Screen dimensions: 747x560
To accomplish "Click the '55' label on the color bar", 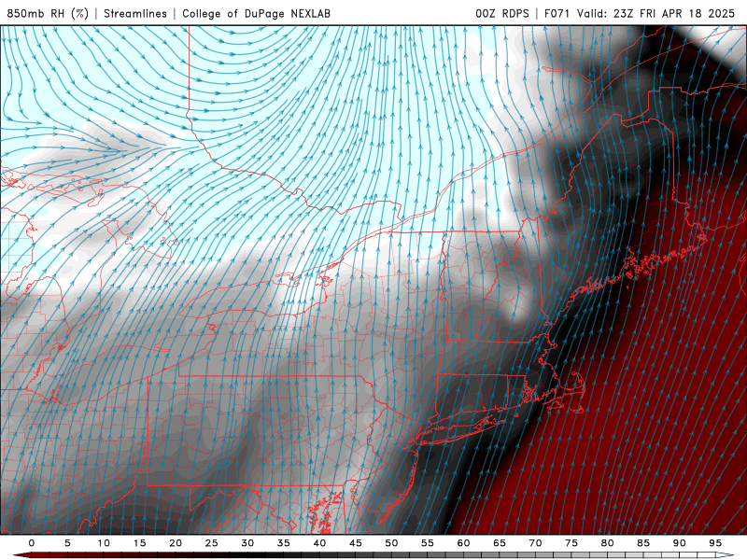I will pyautogui.click(x=428, y=543).
